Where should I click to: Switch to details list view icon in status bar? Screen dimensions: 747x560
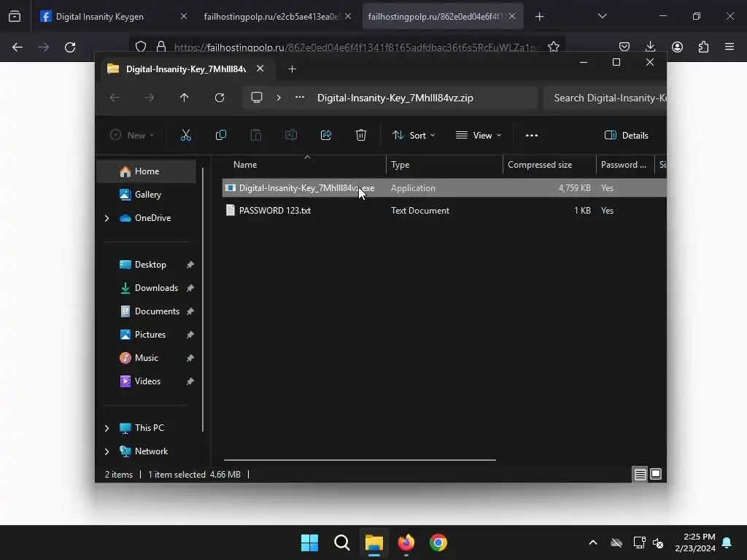tap(640, 474)
